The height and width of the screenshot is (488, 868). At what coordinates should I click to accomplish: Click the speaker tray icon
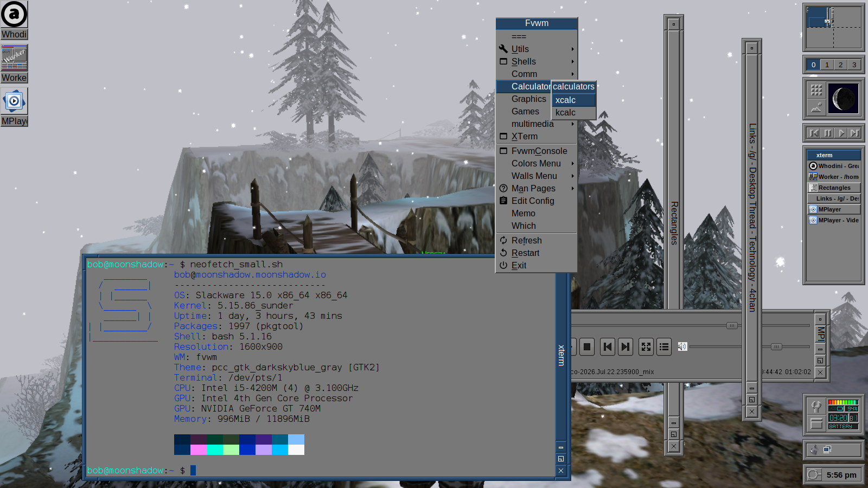[813, 450]
